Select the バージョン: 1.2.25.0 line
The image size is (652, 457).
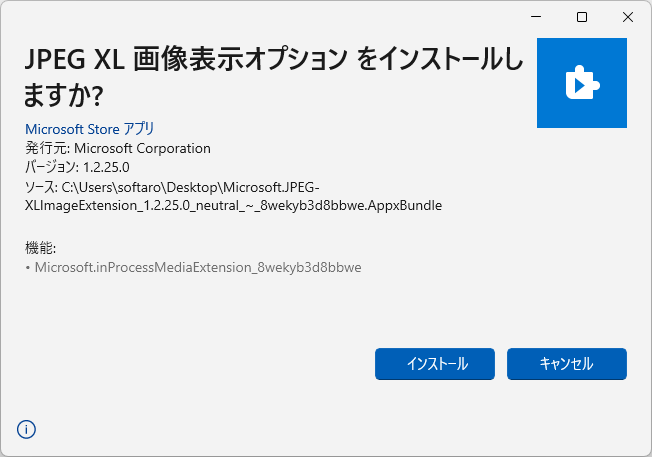point(77,167)
